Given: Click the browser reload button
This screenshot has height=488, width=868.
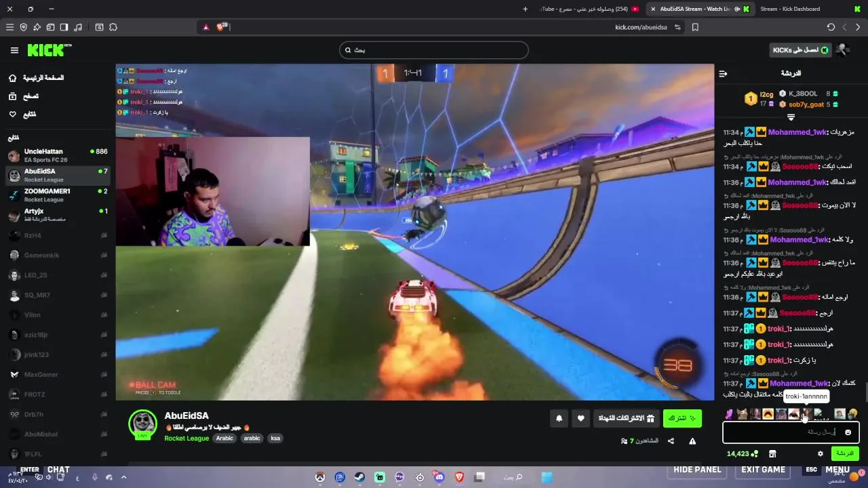Looking at the screenshot, I should pos(831,27).
